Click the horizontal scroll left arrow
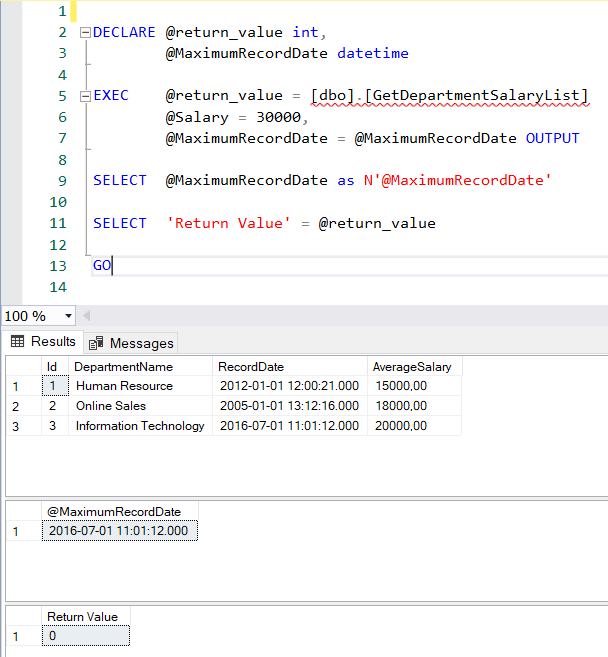Viewport: 608px width, 657px height. tap(87, 316)
